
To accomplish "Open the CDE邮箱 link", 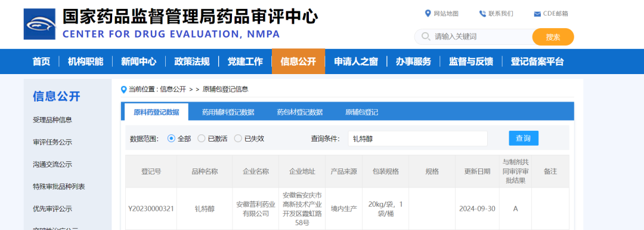I will coord(556,14).
